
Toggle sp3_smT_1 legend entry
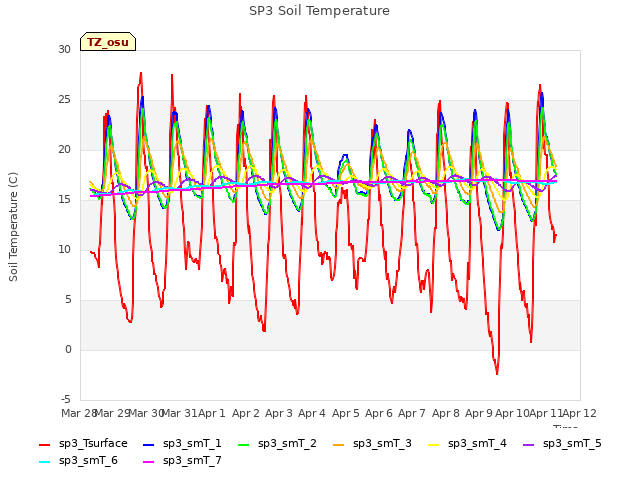pyautogui.click(x=182, y=443)
